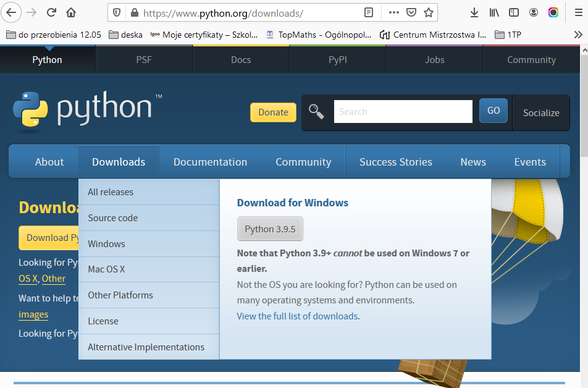Open the Events navigation menu

530,162
